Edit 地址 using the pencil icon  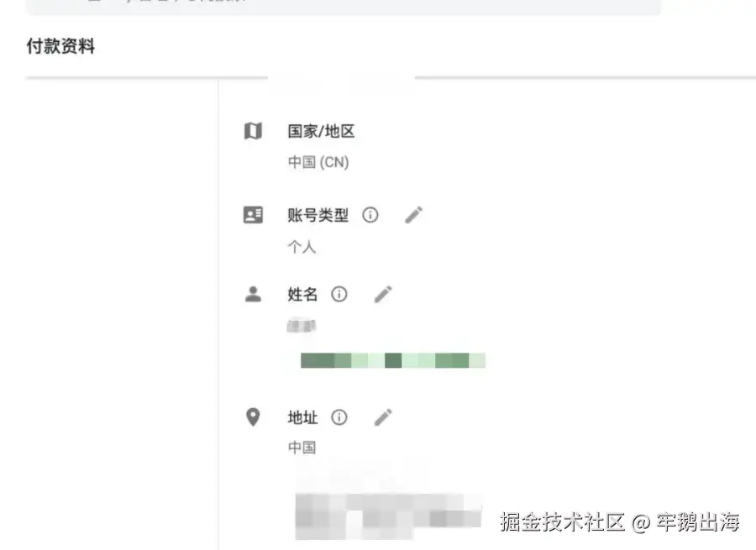tap(383, 417)
